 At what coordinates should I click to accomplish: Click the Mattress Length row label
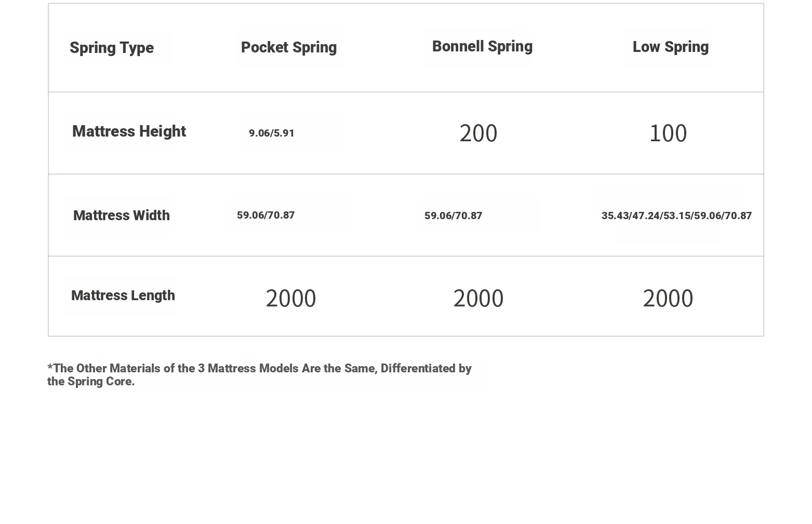pyautogui.click(x=123, y=295)
